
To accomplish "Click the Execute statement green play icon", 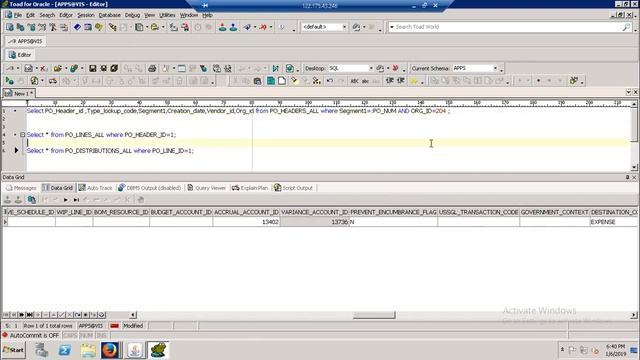I will pyautogui.click(x=9, y=81).
